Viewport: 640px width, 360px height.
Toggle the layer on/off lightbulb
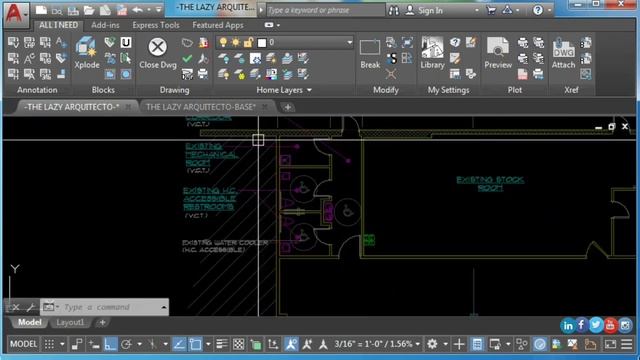pyautogui.click(x=223, y=42)
